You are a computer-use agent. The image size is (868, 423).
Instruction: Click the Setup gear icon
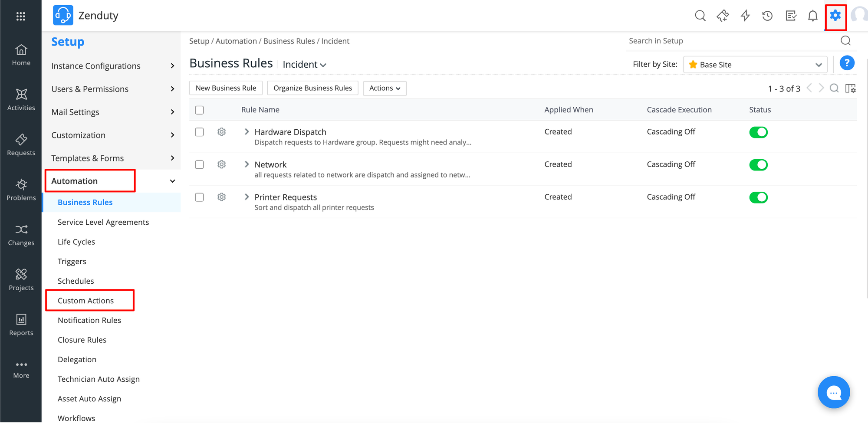tap(835, 16)
